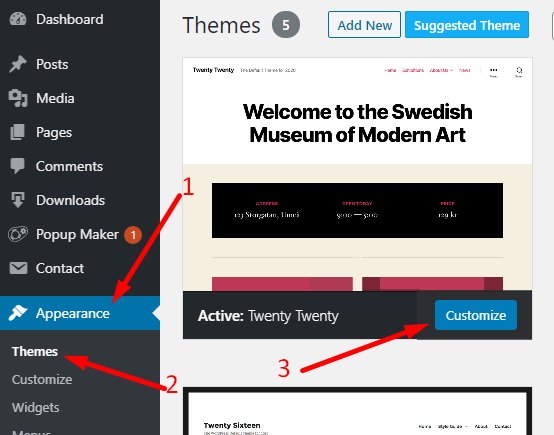Click the Contact envelope icon
Screen dimensions: 554x435
[18, 268]
